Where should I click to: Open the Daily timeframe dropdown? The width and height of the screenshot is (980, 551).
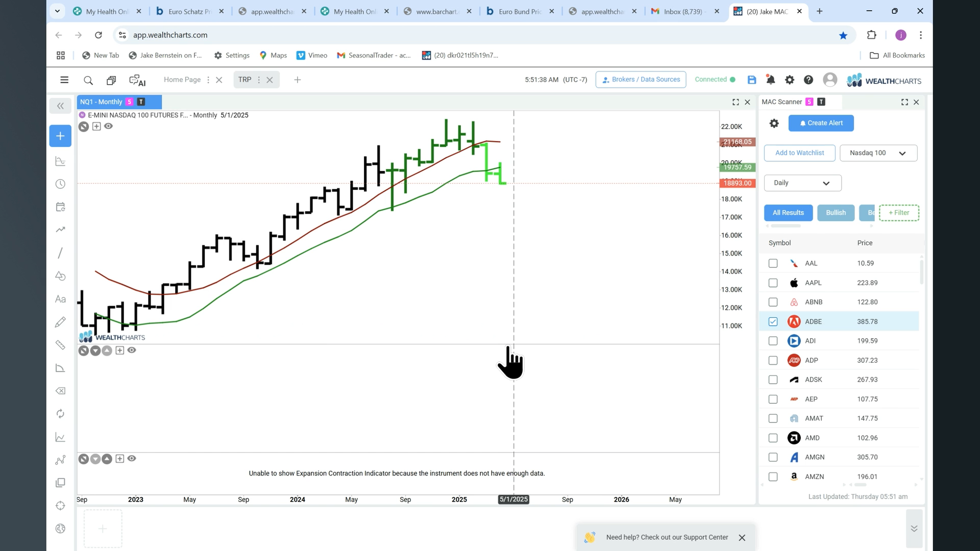[802, 183]
